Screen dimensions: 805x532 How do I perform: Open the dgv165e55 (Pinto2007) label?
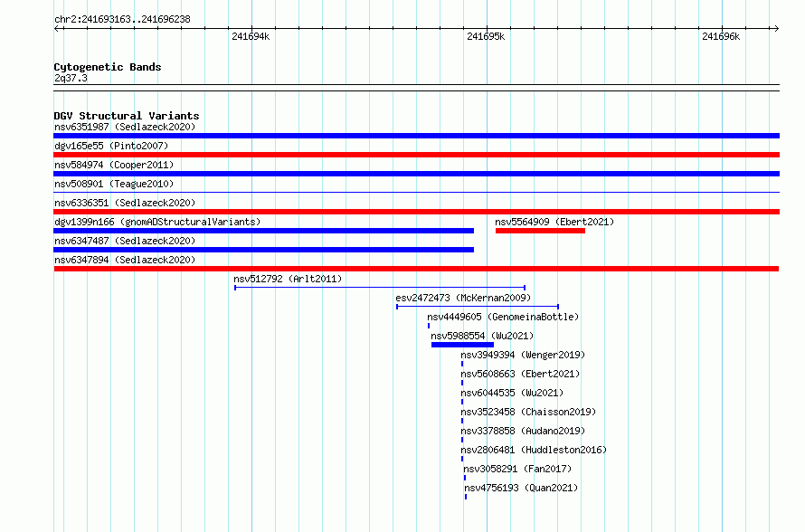point(111,146)
